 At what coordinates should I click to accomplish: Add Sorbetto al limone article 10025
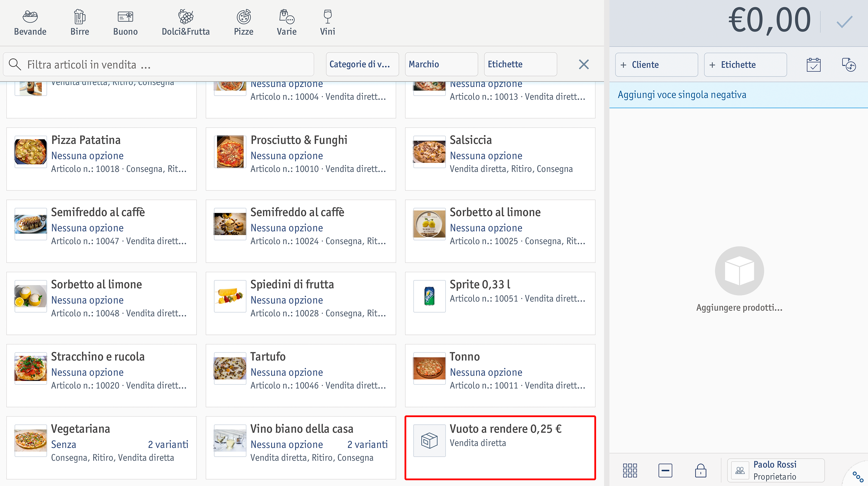click(500, 231)
